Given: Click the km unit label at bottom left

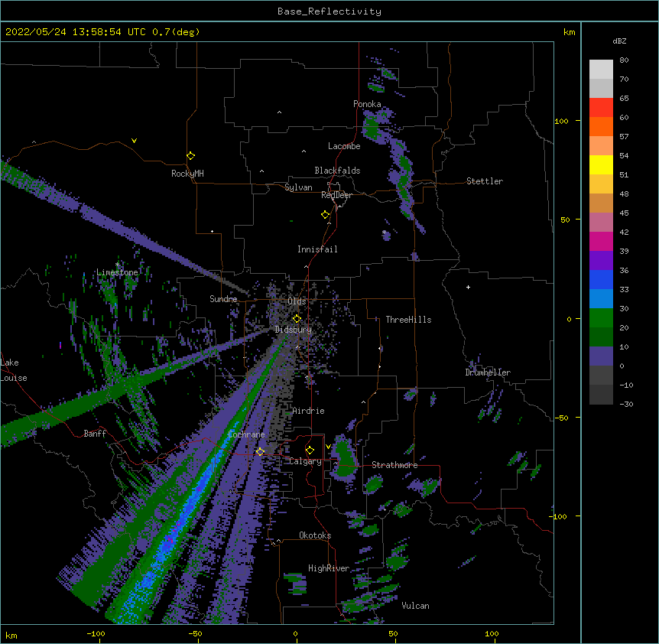Looking at the screenshot, I should (x=11, y=635).
